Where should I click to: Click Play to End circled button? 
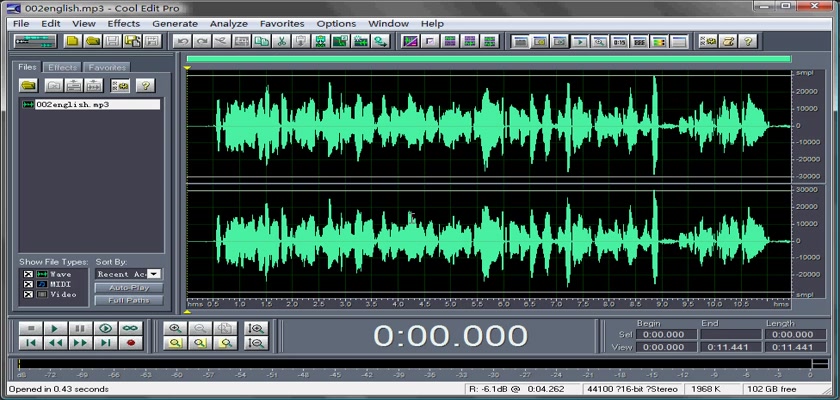(106, 328)
